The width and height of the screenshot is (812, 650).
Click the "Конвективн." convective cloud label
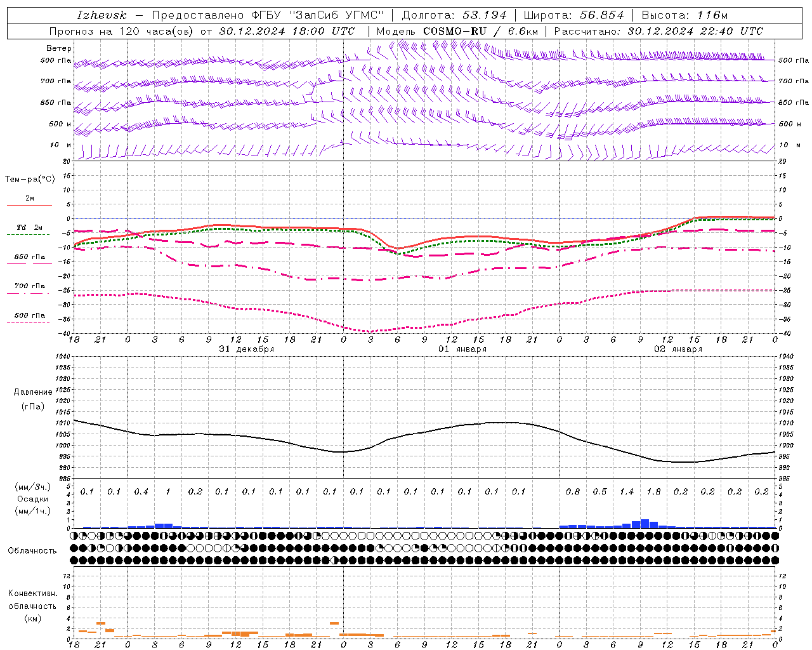pos(32,594)
